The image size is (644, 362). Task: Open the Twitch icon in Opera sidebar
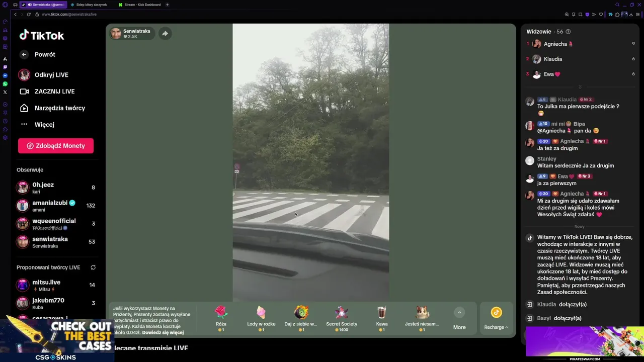[5, 67]
